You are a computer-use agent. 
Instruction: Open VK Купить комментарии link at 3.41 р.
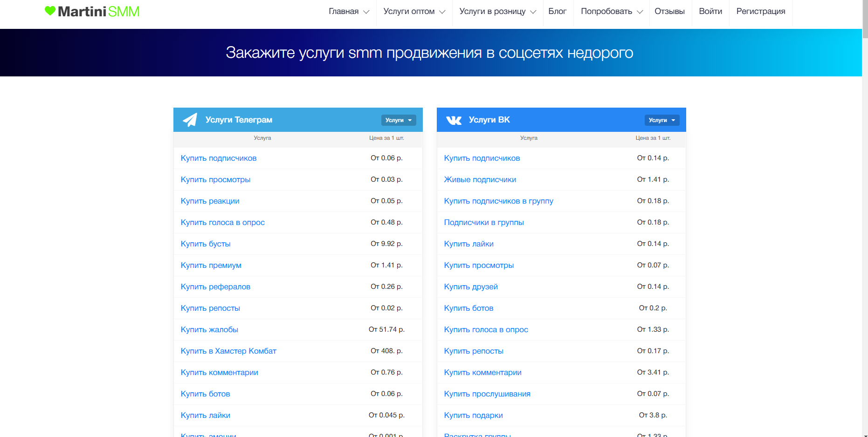click(483, 373)
